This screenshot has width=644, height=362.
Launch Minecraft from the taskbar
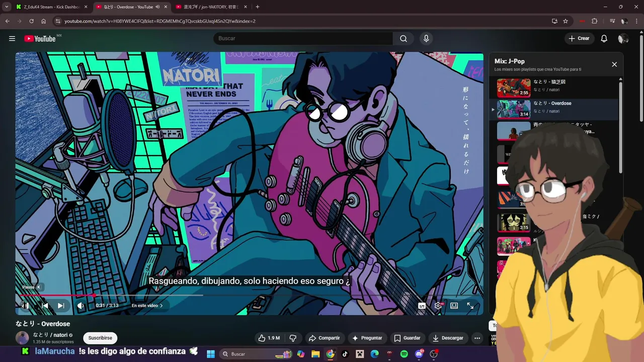[x=360, y=354]
